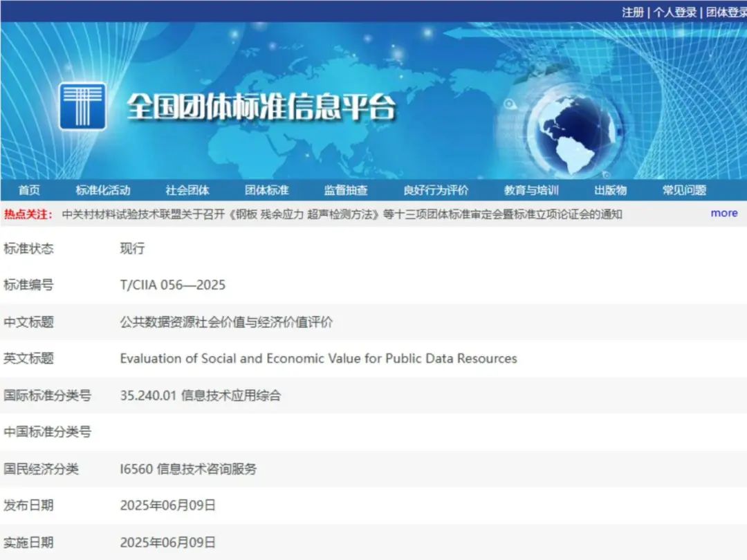747x560 pixels.
Task: Click the 发布日期 value 2025年06月09日
Action: click(x=167, y=505)
